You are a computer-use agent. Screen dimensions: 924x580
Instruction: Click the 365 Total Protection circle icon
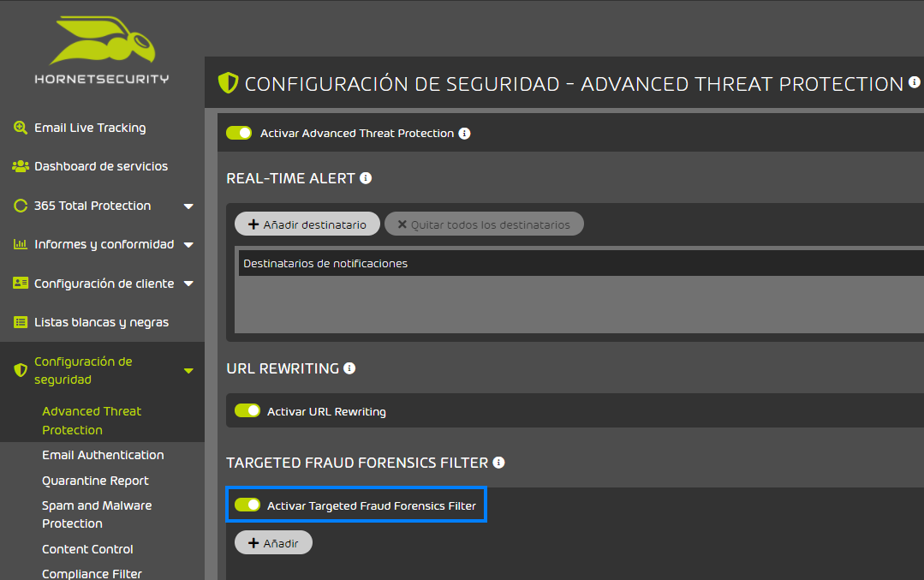[21, 206]
